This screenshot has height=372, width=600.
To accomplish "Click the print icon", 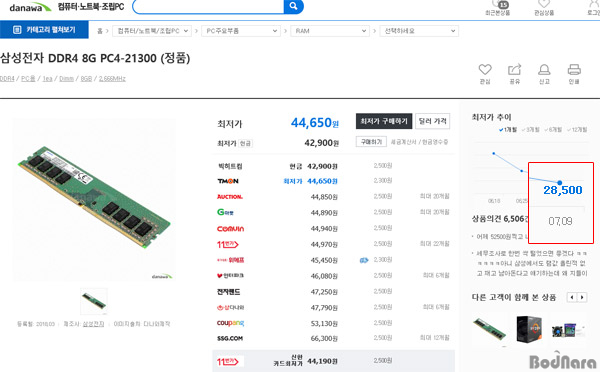I will (574, 69).
